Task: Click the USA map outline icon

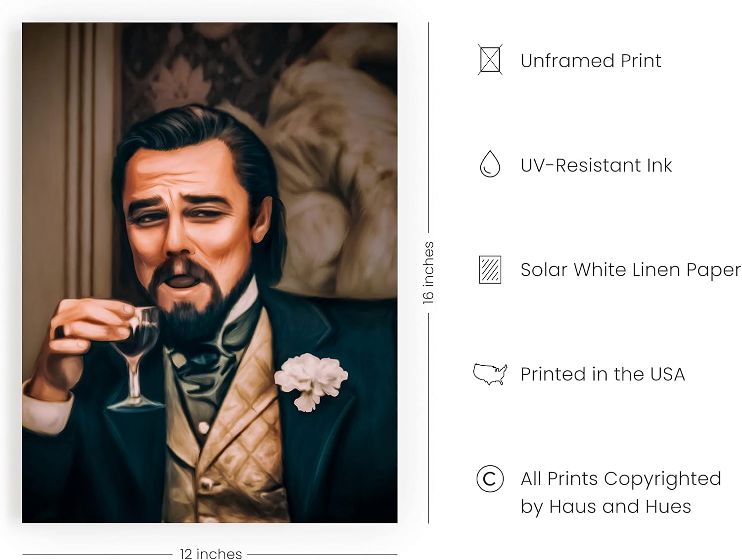Action: coord(490,374)
